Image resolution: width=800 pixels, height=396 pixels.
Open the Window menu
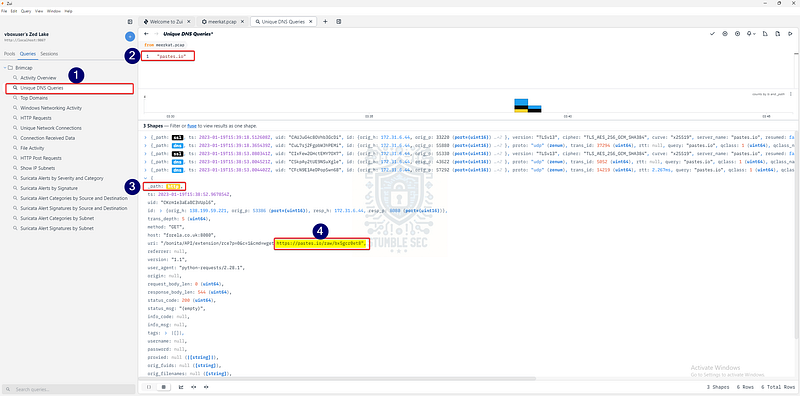point(54,11)
